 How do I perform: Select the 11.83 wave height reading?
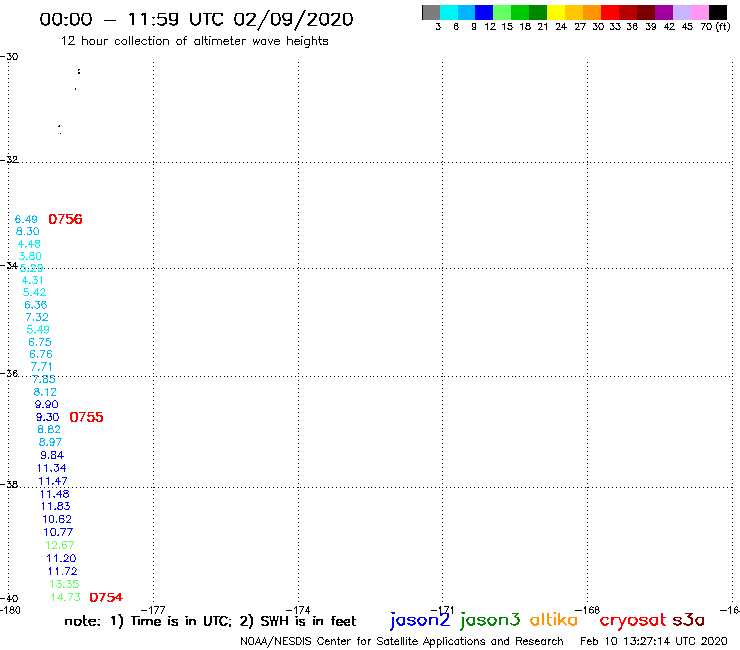(56, 506)
